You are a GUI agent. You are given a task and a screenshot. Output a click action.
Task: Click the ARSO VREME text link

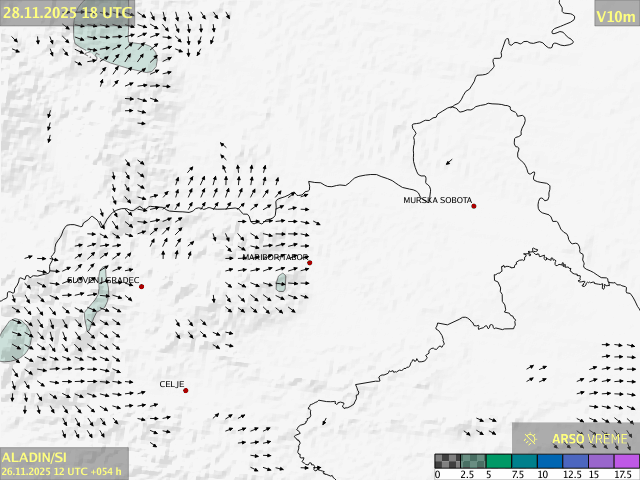[x=590, y=439]
